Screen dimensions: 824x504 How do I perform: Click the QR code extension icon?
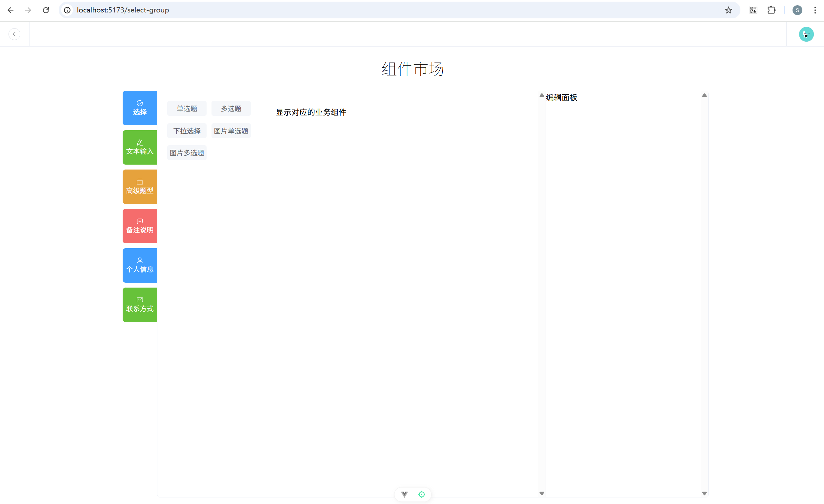753,10
